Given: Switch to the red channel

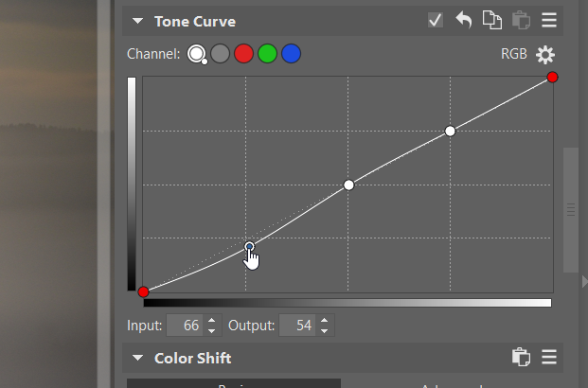Looking at the screenshot, I should coord(243,54).
